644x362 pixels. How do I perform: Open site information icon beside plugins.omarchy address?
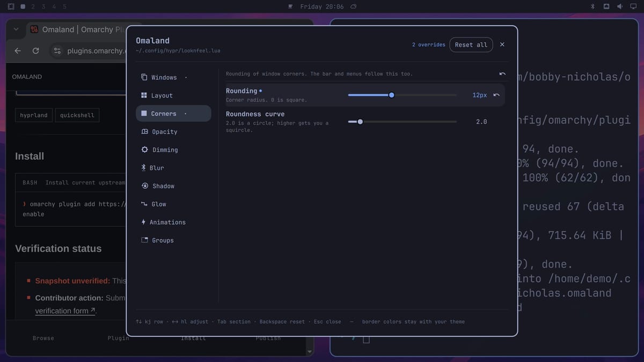pyautogui.click(x=57, y=51)
